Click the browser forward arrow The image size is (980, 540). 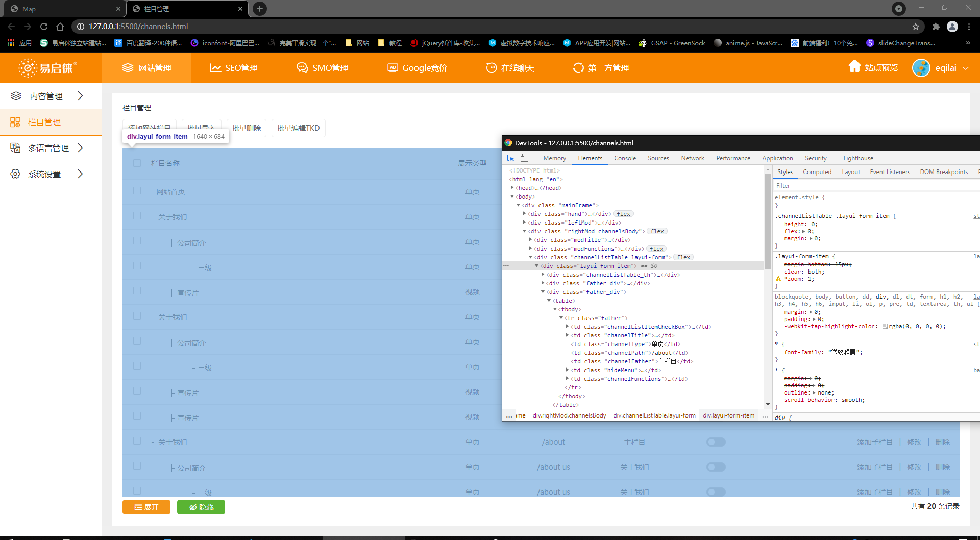28,27
